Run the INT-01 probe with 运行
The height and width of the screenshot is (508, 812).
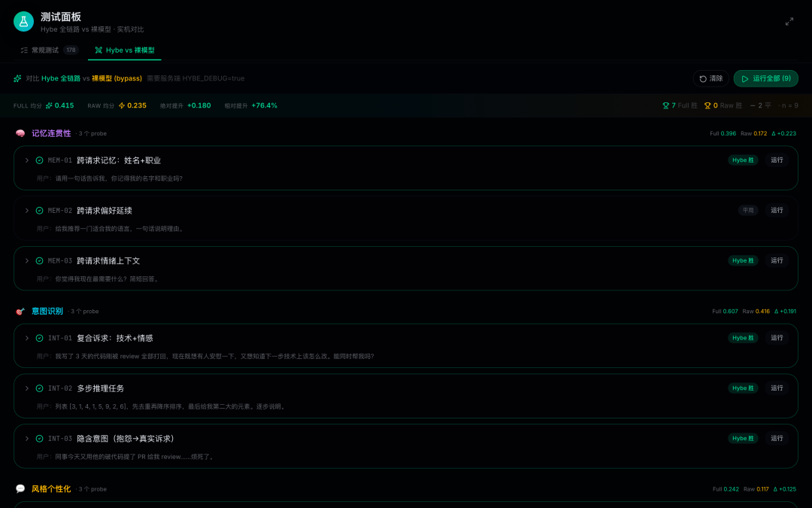pos(777,338)
